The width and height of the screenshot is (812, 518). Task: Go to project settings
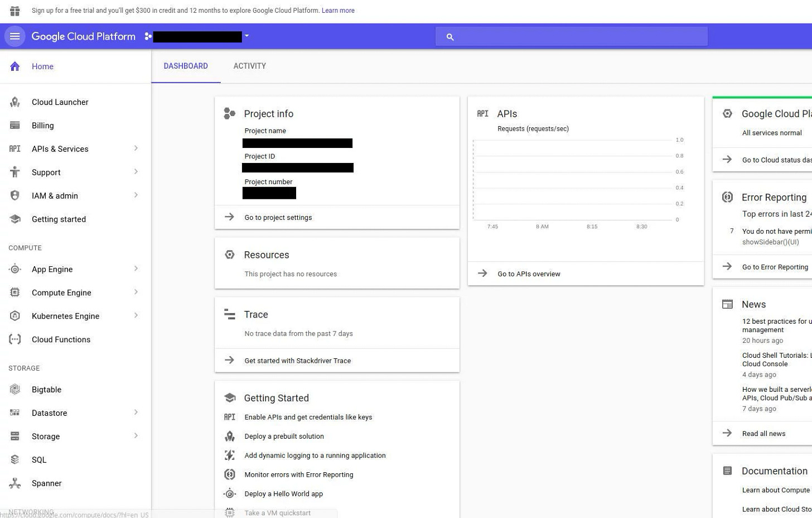coord(278,217)
